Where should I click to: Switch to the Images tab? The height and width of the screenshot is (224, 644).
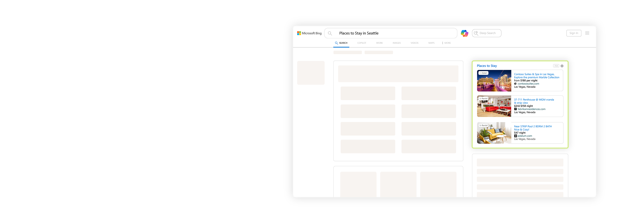click(x=396, y=43)
